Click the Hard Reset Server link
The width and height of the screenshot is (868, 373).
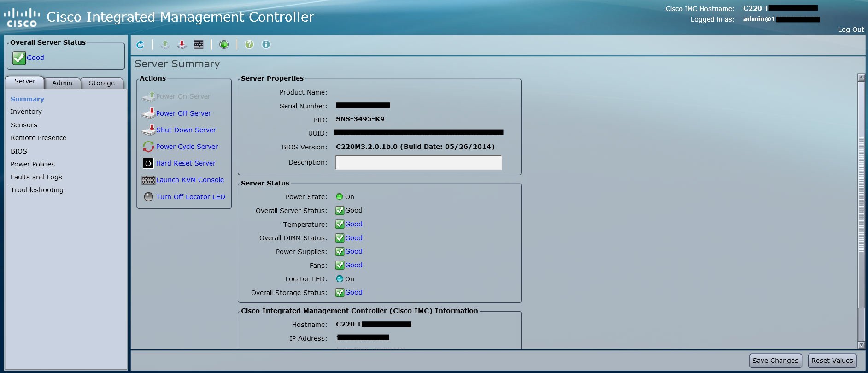pyautogui.click(x=186, y=163)
